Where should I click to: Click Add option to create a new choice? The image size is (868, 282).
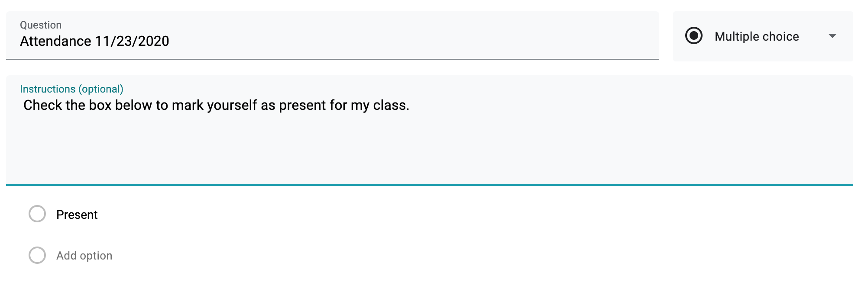(84, 255)
